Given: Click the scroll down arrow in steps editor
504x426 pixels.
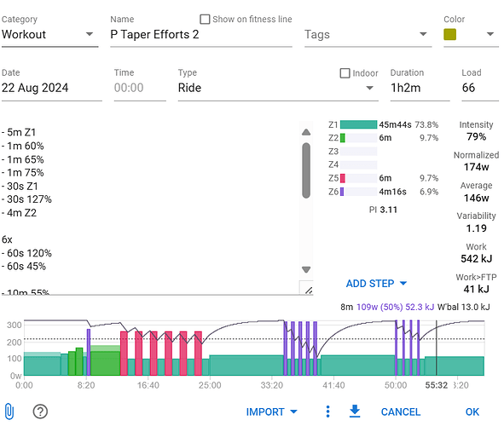Looking at the screenshot, I should [306, 269].
